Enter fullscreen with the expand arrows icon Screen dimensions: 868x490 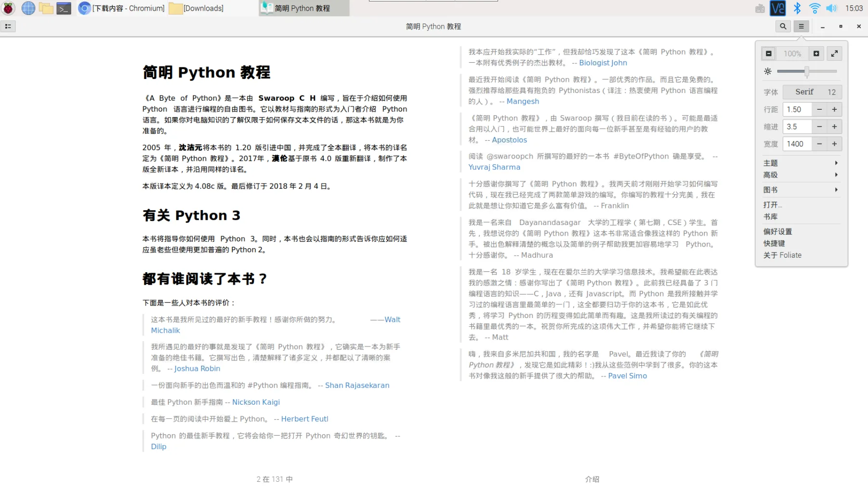tap(835, 53)
